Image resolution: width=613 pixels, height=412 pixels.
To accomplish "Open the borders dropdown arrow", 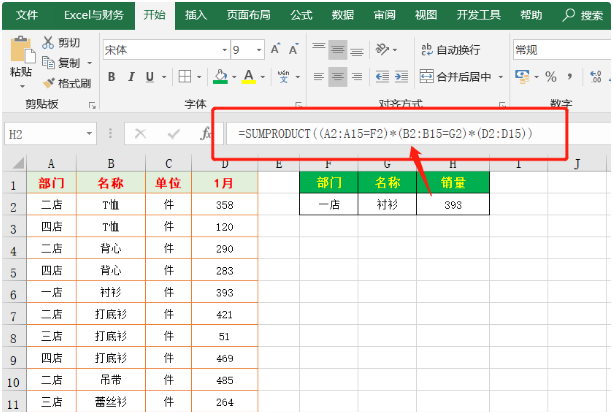I will coord(199,77).
